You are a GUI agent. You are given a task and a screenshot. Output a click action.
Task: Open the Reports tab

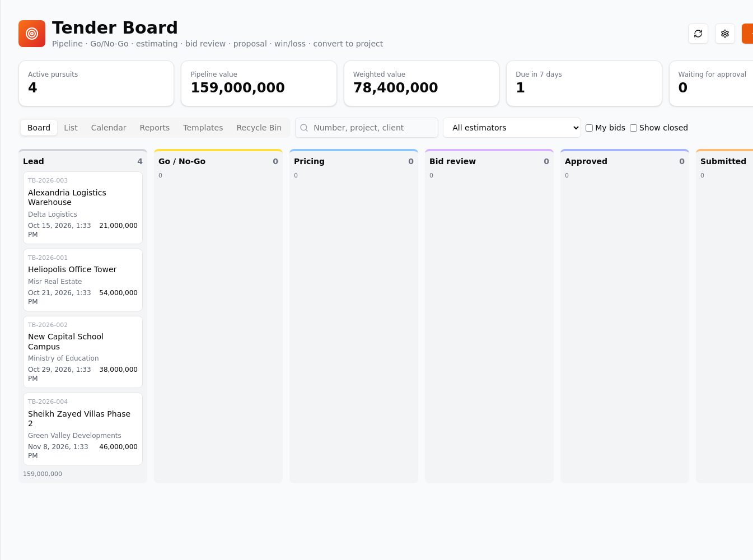point(155,128)
